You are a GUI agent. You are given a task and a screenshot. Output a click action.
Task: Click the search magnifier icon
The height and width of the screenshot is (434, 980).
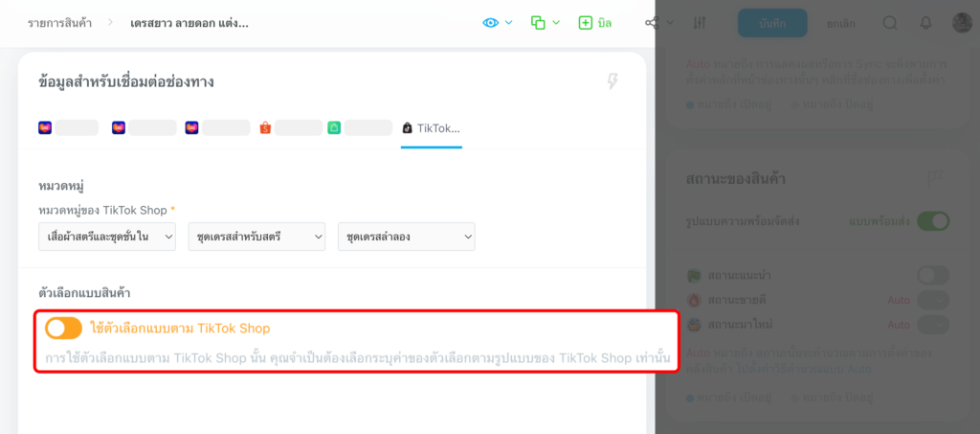pos(890,23)
